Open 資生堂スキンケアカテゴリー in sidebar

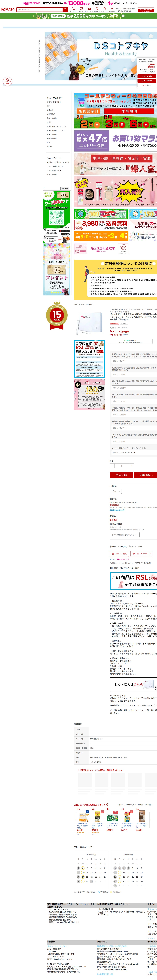[57, 126]
